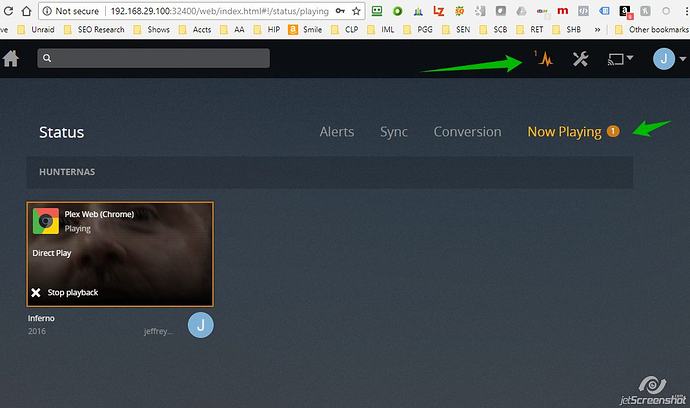This screenshot has width=690, height=408.
Task: Click the 2016 year text
Action: point(37,331)
